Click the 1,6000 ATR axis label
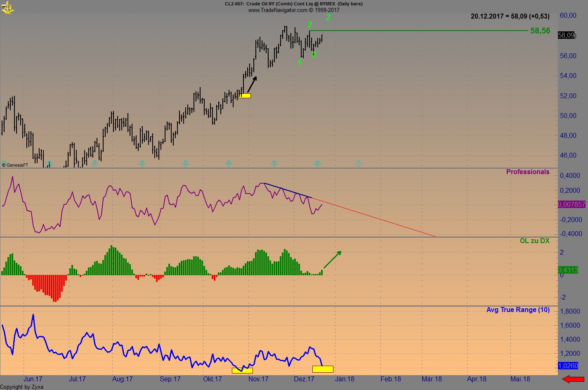Screen dimensions: 588x390 click(x=570, y=325)
